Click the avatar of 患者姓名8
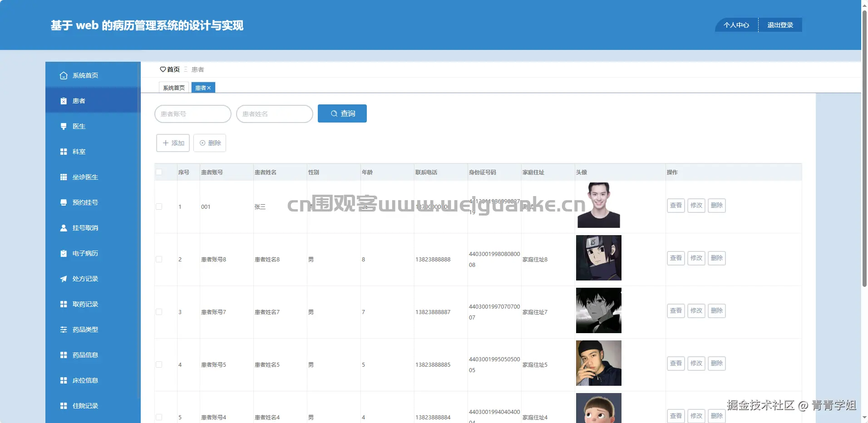This screenshot has height=423, width=868. pyautogui.click(x=599, y=258)
